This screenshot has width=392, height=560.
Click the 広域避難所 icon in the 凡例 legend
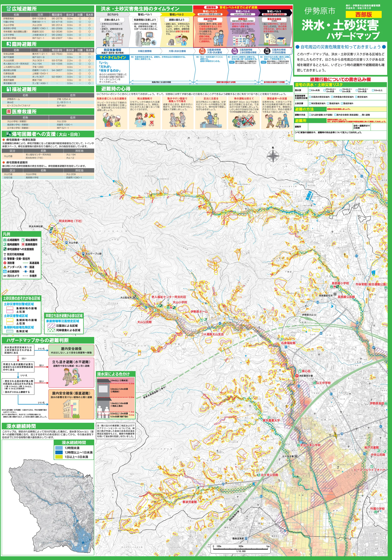tap(5, 240)
